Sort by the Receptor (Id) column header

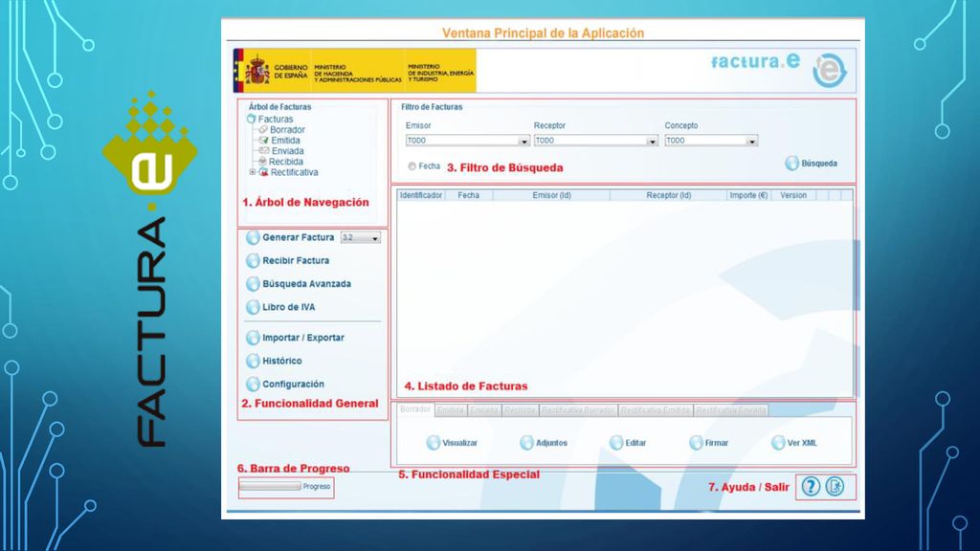coord(668,195)
